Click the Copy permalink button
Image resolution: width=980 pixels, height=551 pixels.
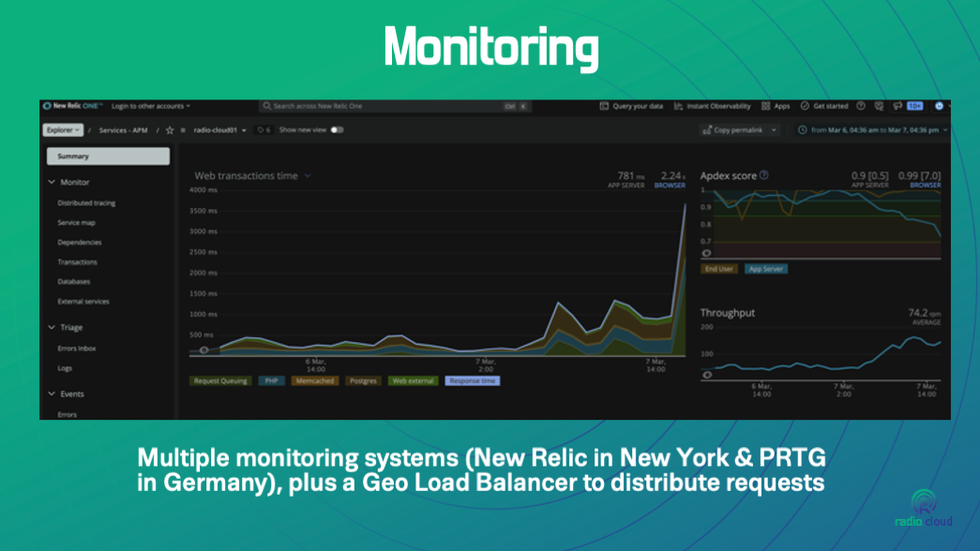733,130
